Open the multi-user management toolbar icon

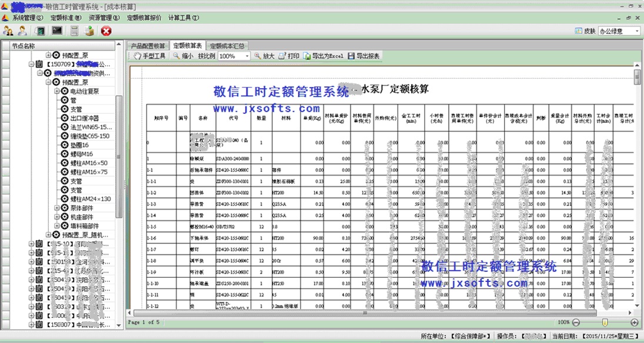(8, 31)
